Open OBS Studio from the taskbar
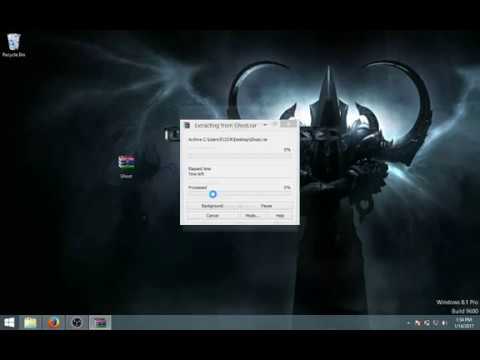 point(77,323)
